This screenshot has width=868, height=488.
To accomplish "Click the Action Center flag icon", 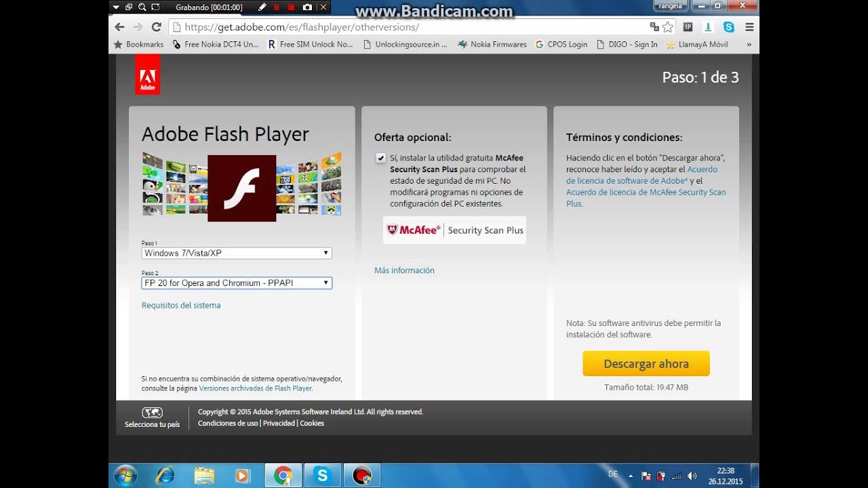I will [646, 476].
